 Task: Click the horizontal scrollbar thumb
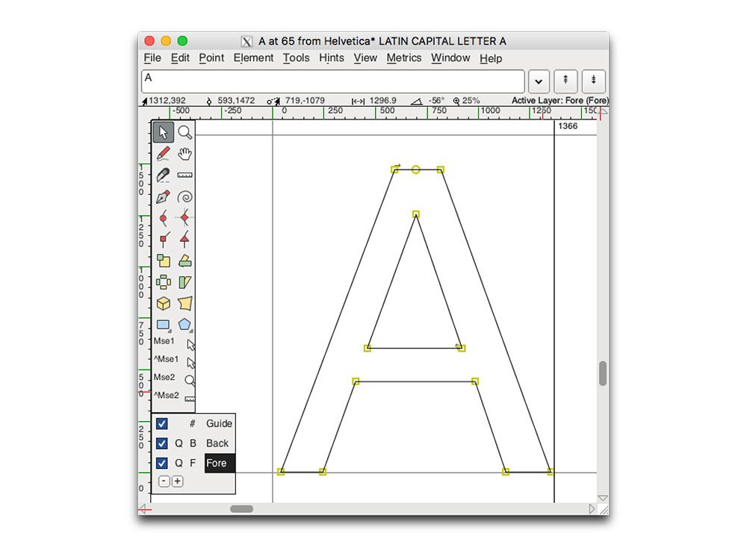(x=241, y=509)
